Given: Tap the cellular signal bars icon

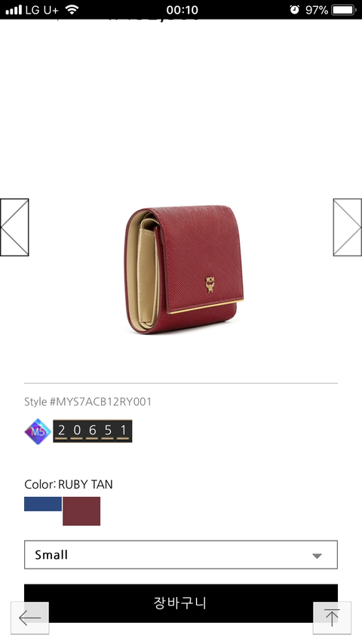Looking at the screenshot, I should (x=14, y=10).
